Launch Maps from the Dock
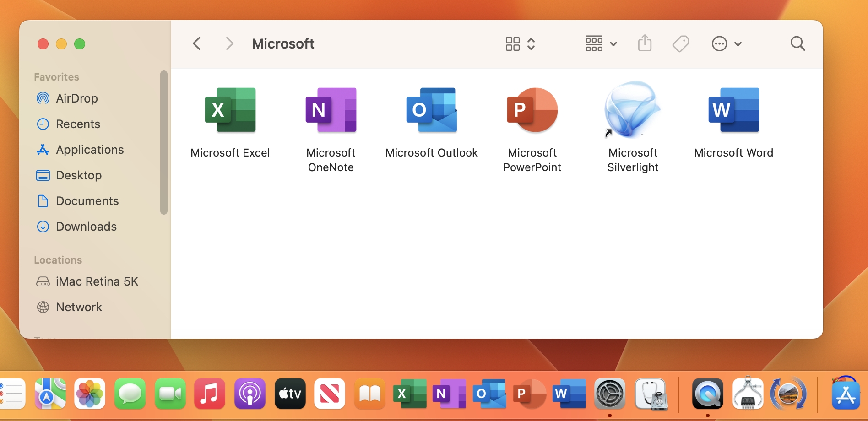Viewport: 868px width, 421px height. coord(50,394)
